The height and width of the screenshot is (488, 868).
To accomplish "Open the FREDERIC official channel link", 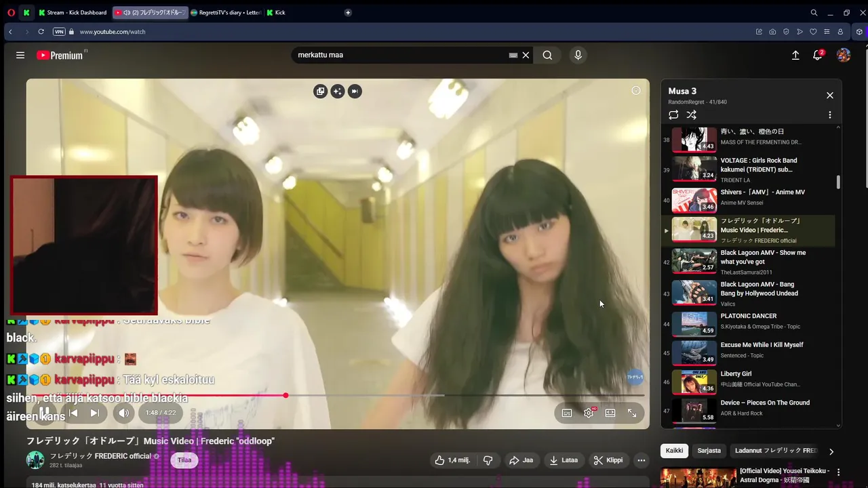I will pos(100,456).
